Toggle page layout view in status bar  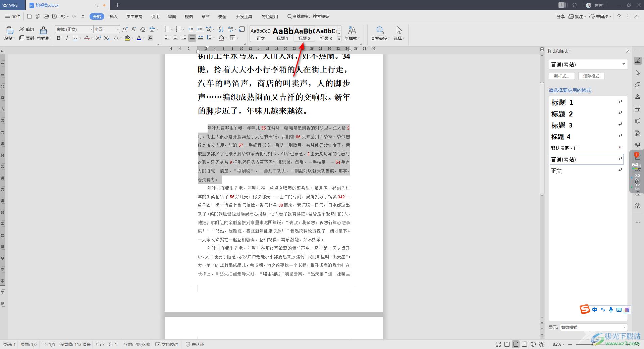coord(516,344)
